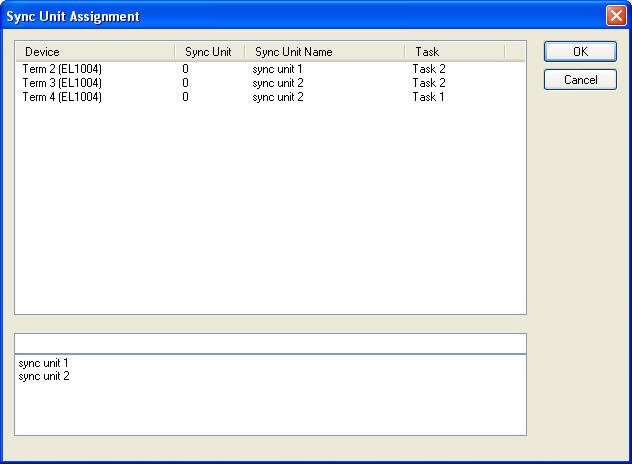Close the Sync Unit Assignment dialog
The image size is (632, 464).
(x=616, y=16)
